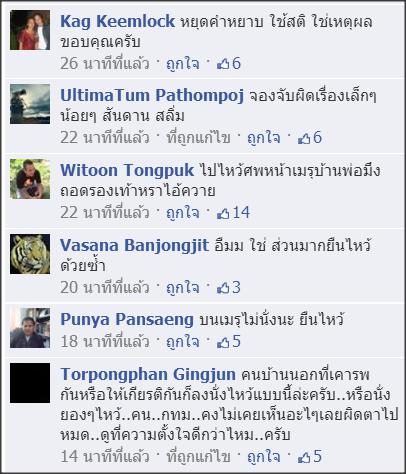406x474 pixels.
Task: Like Punya Pansaeng's comment via ถูกใจ
Action: click(x=182, y=341)
